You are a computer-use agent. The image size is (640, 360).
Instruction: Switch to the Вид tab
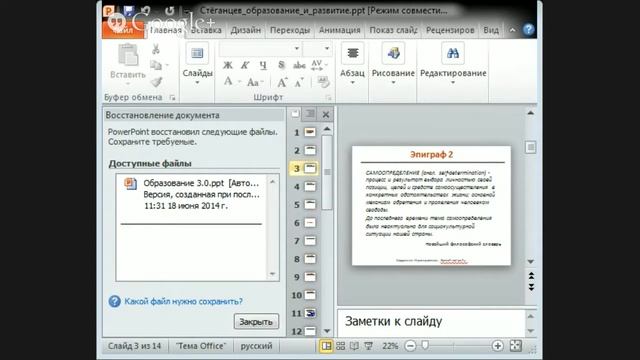[491, 30]
